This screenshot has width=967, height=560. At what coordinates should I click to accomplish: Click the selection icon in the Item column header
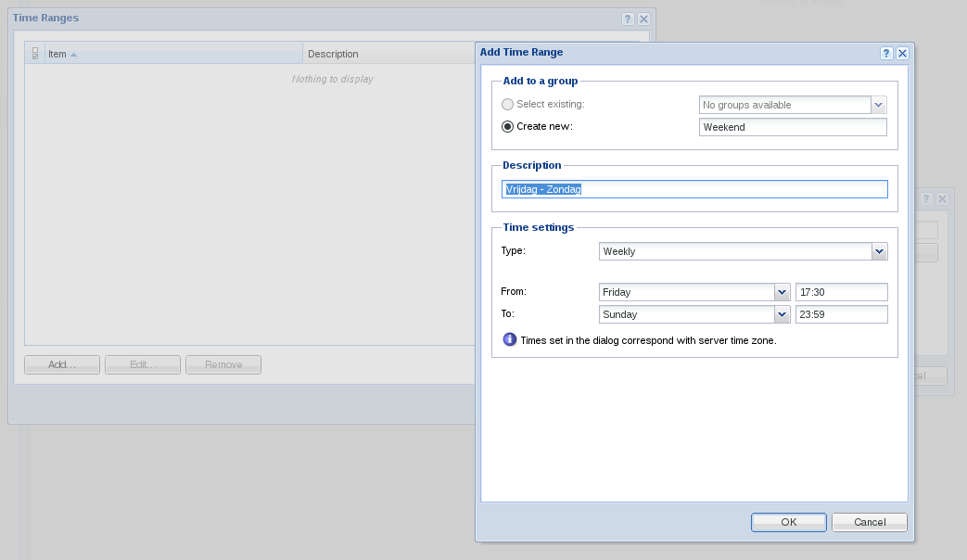tap(35, 54)
